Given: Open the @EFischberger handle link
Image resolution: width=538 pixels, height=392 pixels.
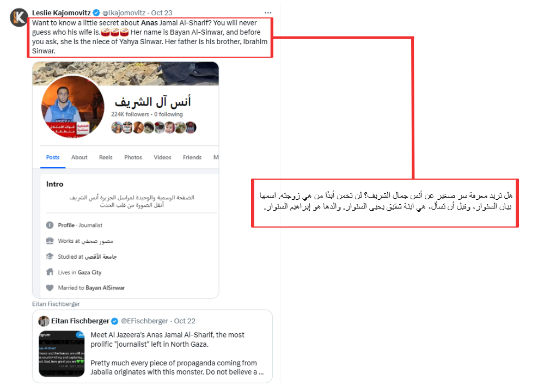Looking at the screenshot, I should 144,321.
